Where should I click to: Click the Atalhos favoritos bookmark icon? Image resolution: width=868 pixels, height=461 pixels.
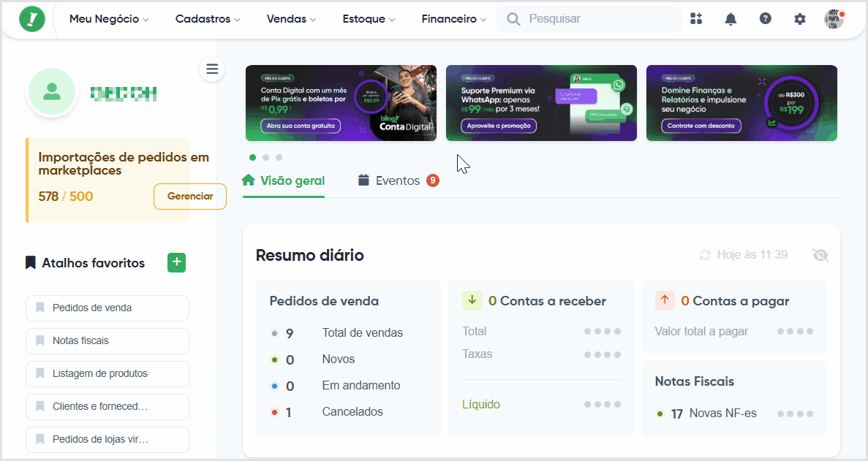coord(31,262)
